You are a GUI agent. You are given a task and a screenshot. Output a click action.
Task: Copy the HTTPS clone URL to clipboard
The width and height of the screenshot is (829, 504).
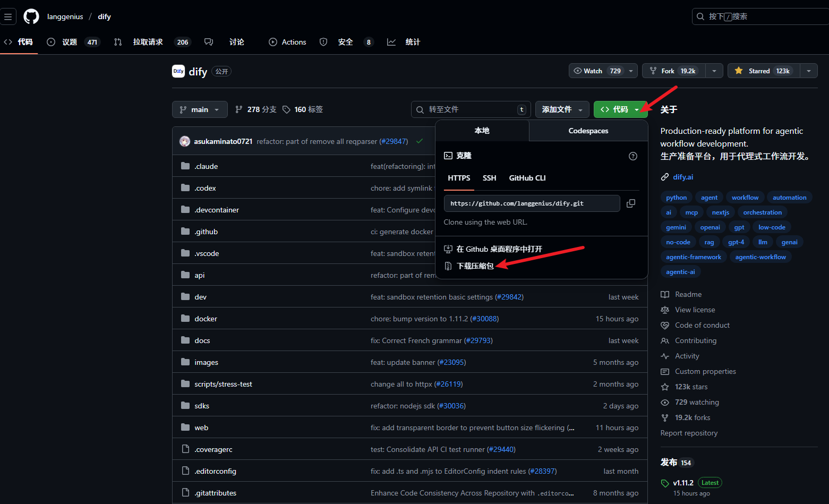(630, 203)
